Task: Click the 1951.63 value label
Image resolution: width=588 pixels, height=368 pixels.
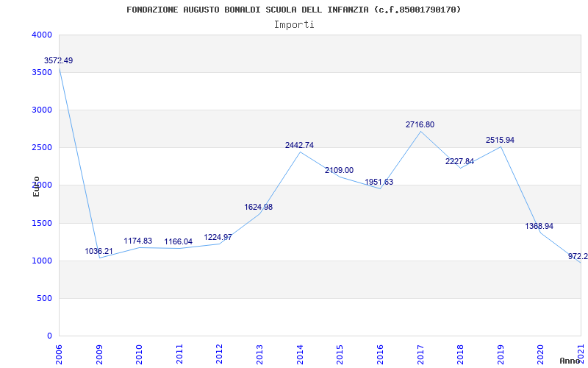Action: [379, 182]
